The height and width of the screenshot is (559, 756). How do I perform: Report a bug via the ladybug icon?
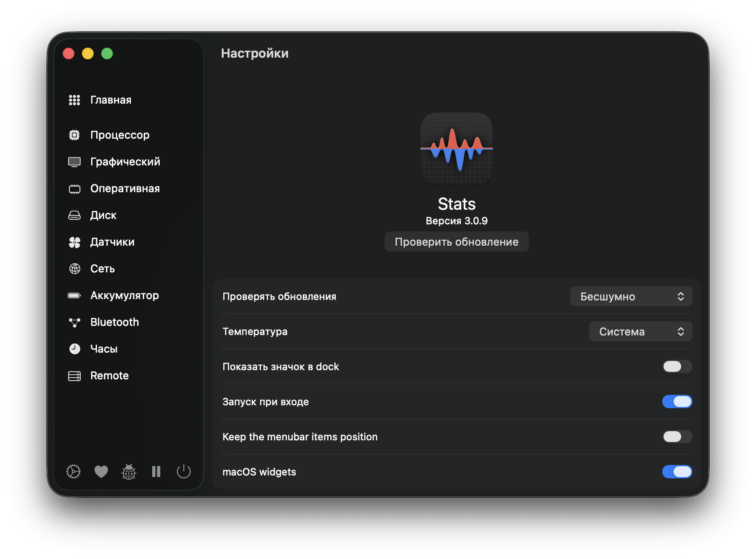tap(129, 472)
